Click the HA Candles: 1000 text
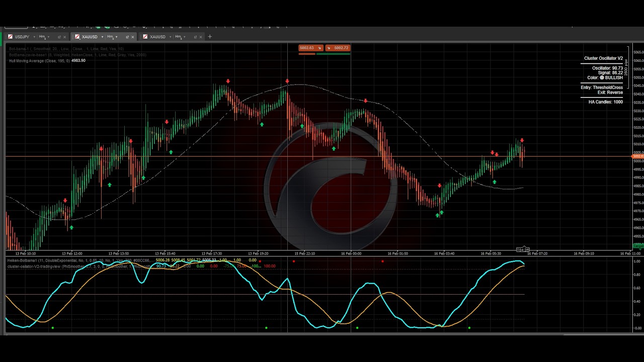 click(606, 102)
